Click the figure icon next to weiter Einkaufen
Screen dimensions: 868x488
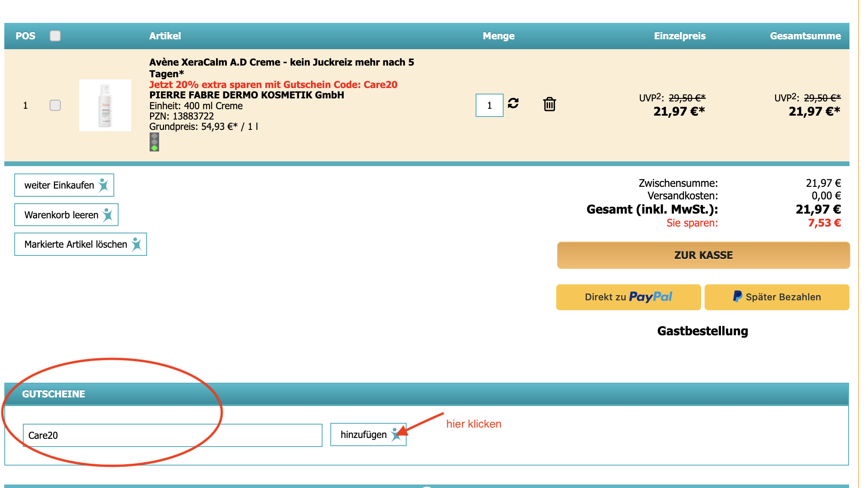103,185
